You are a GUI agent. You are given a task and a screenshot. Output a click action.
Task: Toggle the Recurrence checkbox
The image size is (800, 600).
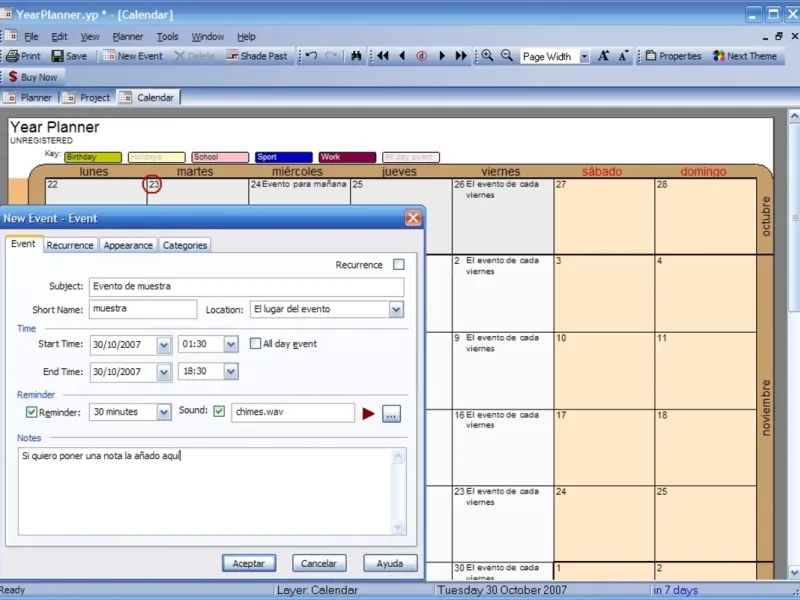(x=399, y=264)
